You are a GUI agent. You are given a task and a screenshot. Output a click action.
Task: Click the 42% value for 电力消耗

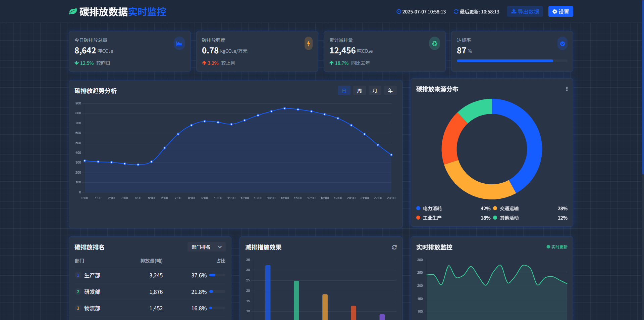485,209
